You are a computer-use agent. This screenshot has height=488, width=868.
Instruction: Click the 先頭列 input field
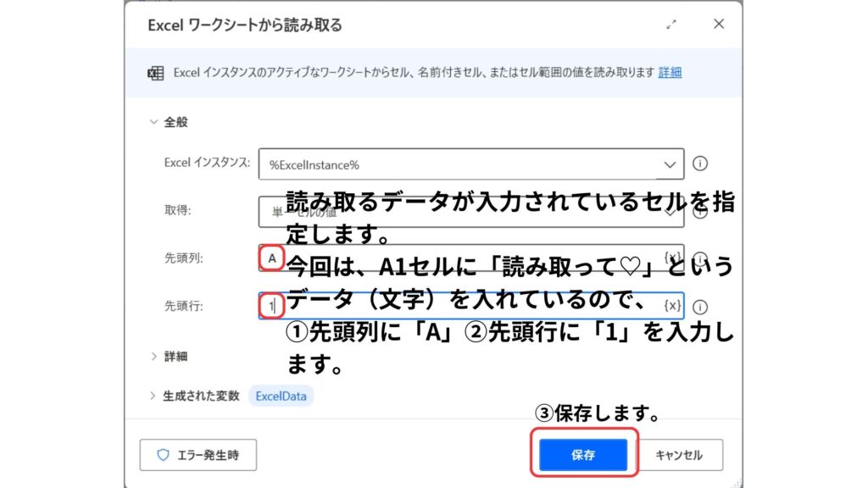click(471, 258)
